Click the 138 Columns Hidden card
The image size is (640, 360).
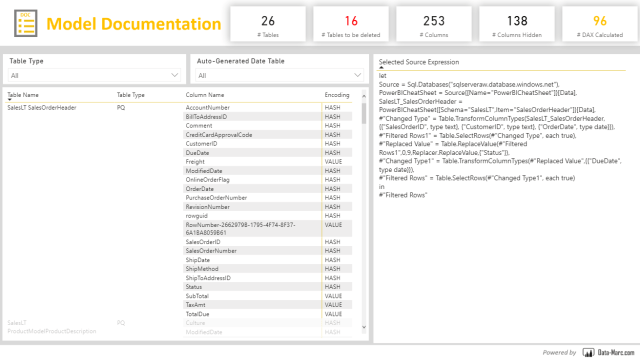[x=517, y=24]
